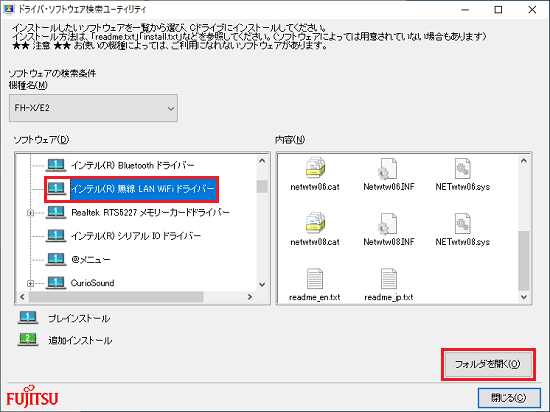Select the @メニュー entry
The width and height of the screenshot is (550, 412).
(x=91, y=259)
